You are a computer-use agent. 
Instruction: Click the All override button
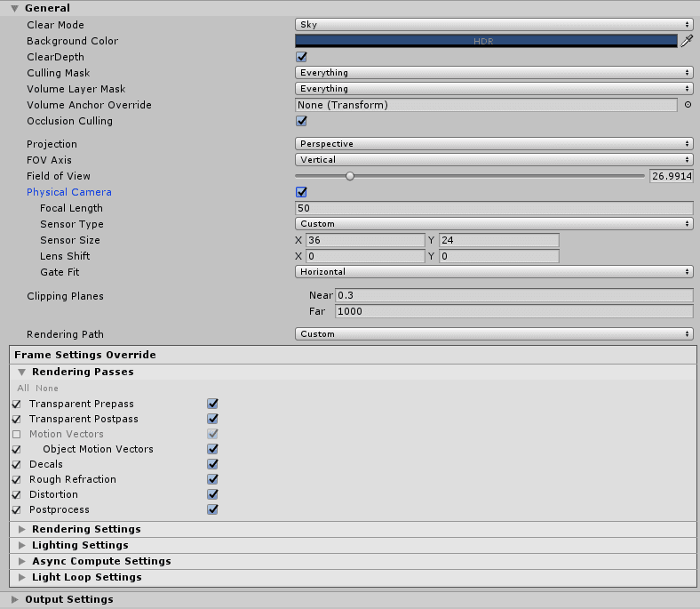23,389
